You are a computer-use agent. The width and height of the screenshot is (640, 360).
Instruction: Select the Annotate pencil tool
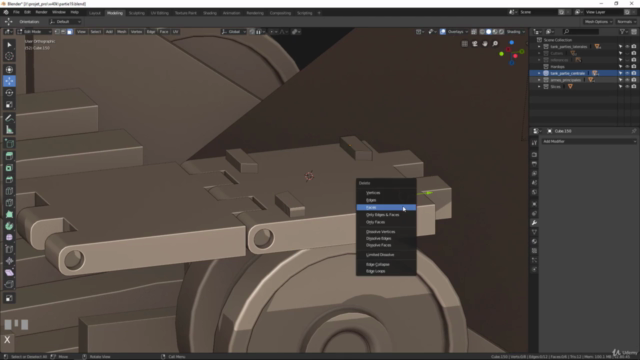click(x=9, y=118)
